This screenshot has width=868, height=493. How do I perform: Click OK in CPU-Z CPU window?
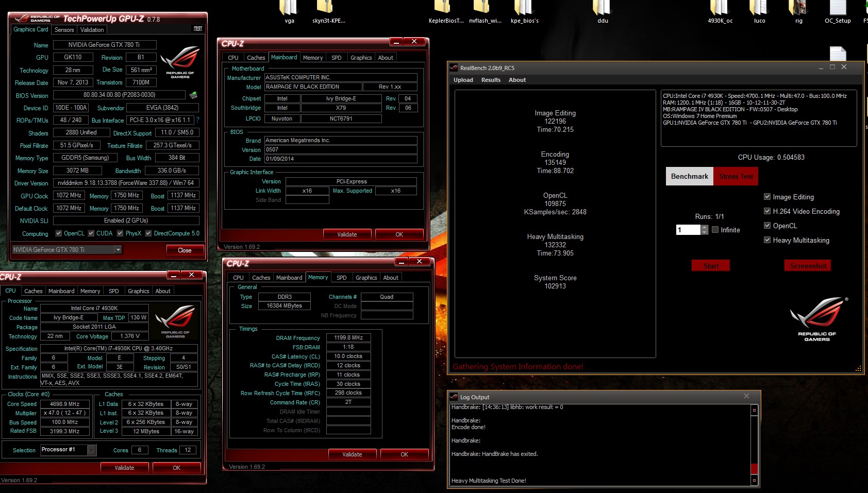[177, 468]
